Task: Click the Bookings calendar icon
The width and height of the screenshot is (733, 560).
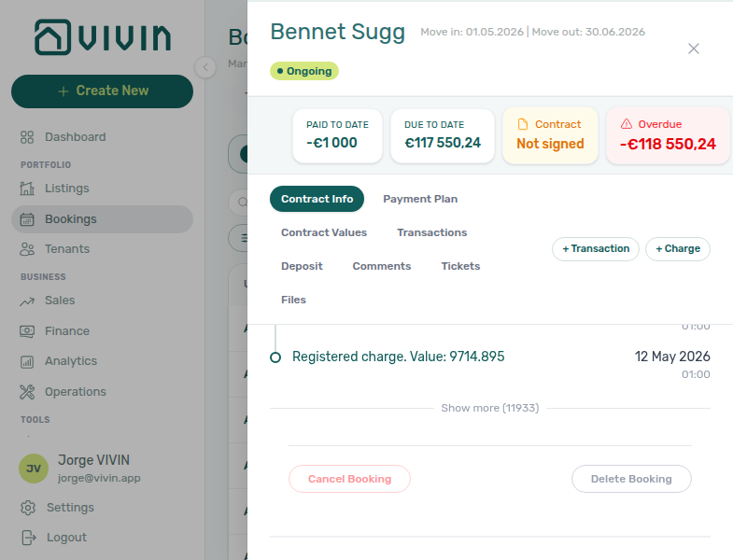Action: pos(27,219)
